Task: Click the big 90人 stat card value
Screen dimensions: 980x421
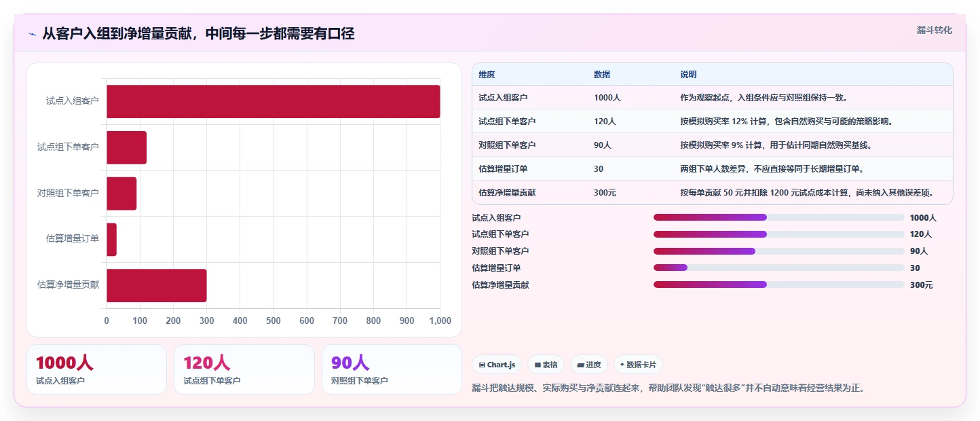Action: [350, 363]
